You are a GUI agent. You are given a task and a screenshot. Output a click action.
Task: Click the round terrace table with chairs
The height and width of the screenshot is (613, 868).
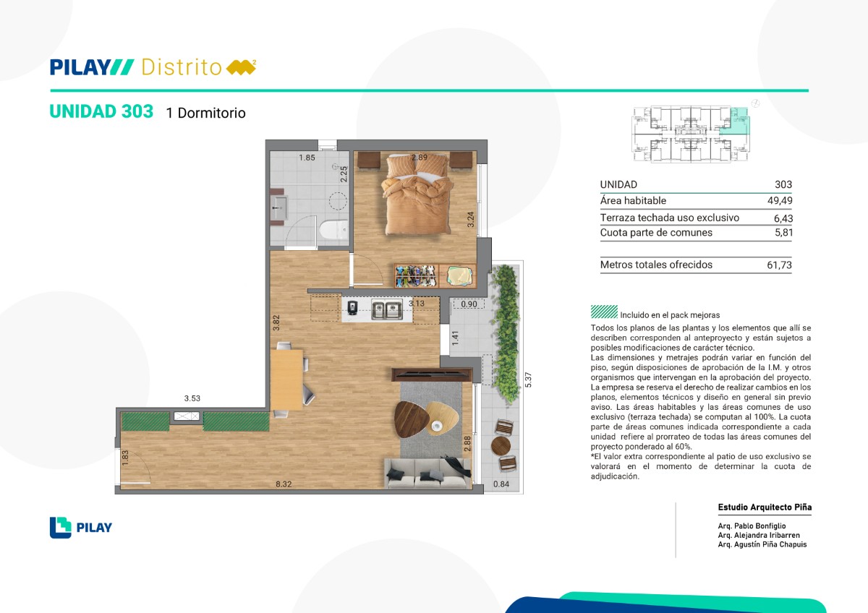tap(502, 445)
